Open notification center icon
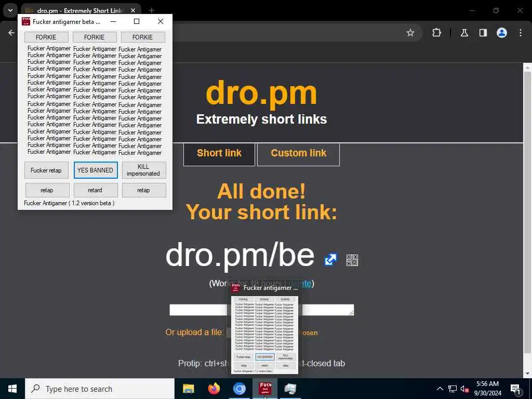The width and height of the screenshot is (532, 399). click(516, 389)
